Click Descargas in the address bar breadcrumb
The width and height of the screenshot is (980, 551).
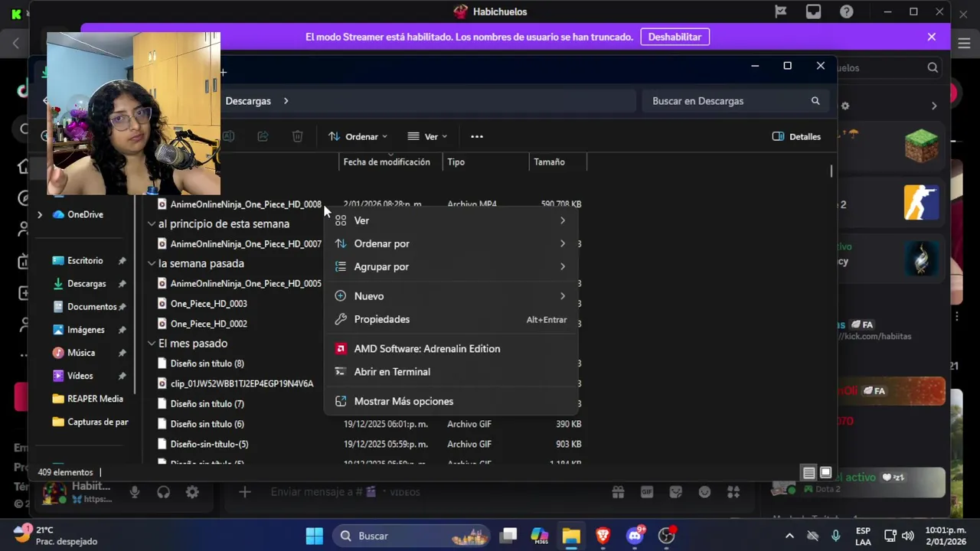coord(248,101)
